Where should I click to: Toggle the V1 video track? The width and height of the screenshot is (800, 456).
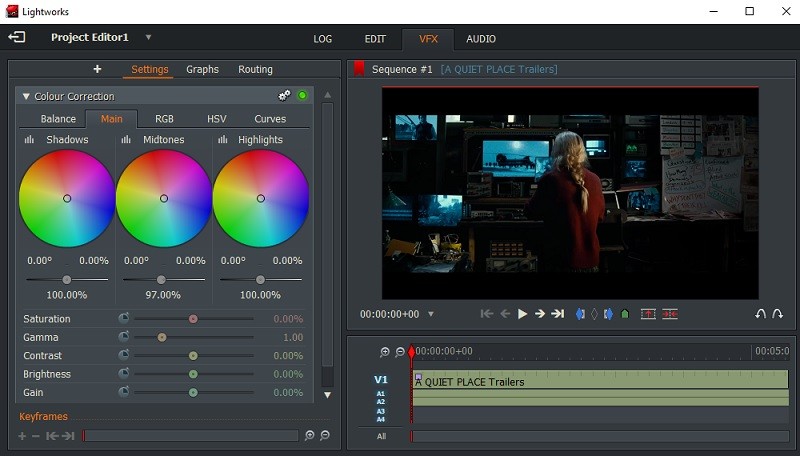[x=381, y=379]
